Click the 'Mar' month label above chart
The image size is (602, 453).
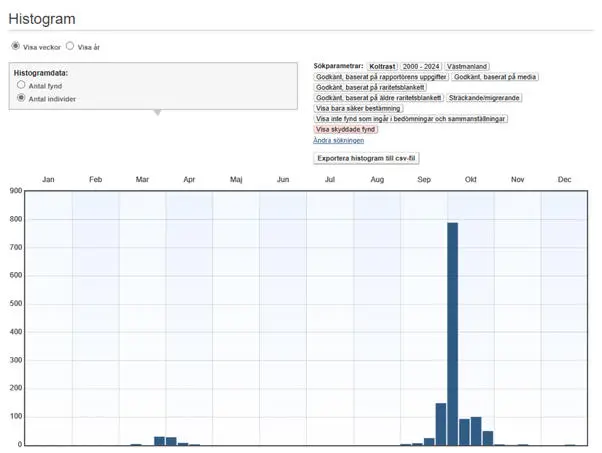click(x=142, y=179)
